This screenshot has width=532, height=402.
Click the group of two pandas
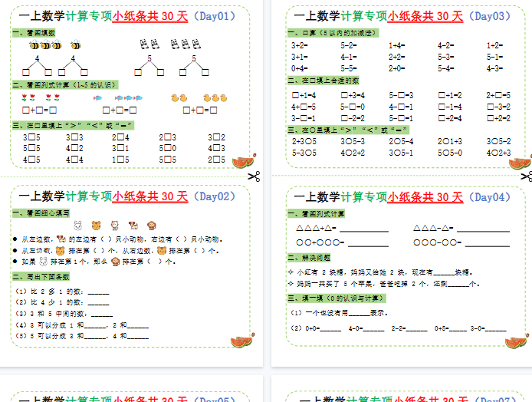(149, 44)
